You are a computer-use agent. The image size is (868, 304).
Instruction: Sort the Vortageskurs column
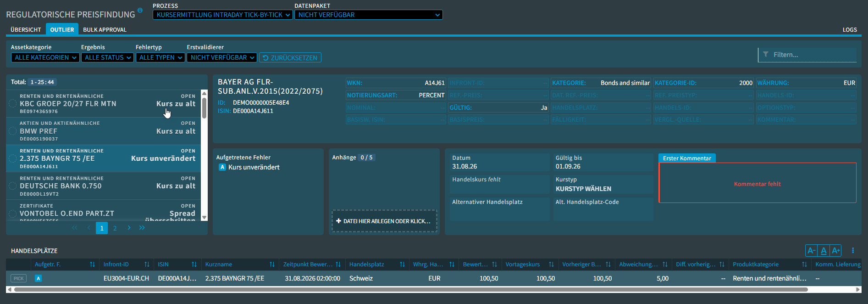[551, 265]
